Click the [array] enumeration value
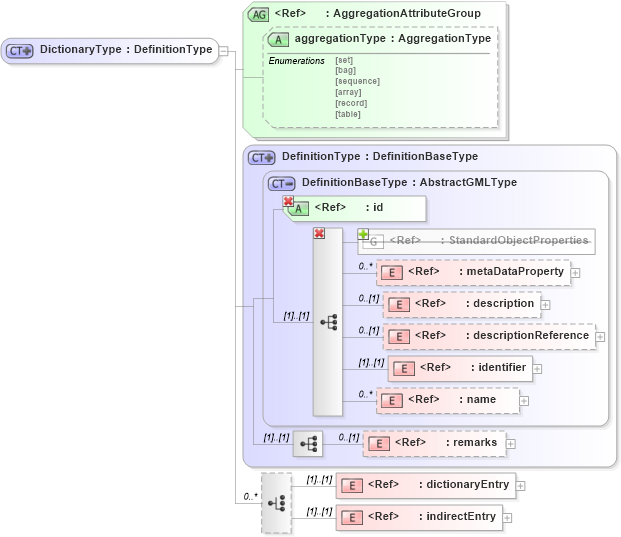 click(348, 92)
